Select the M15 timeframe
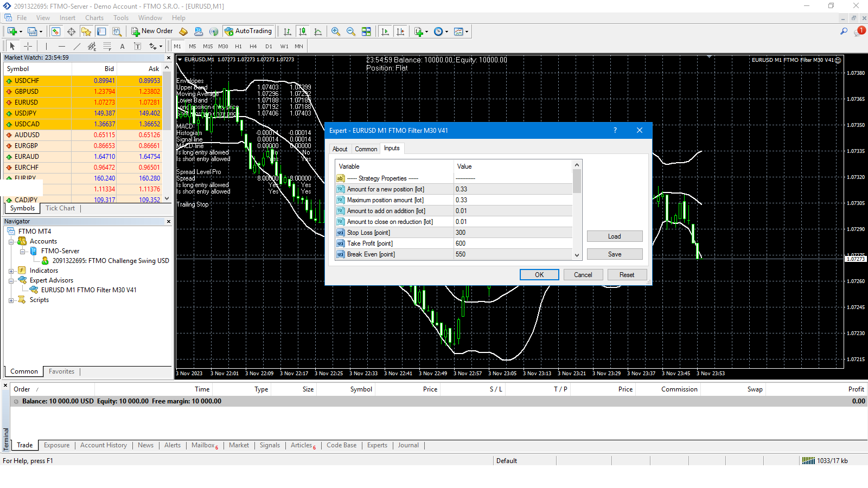868x488 pixels. (208, 47)
